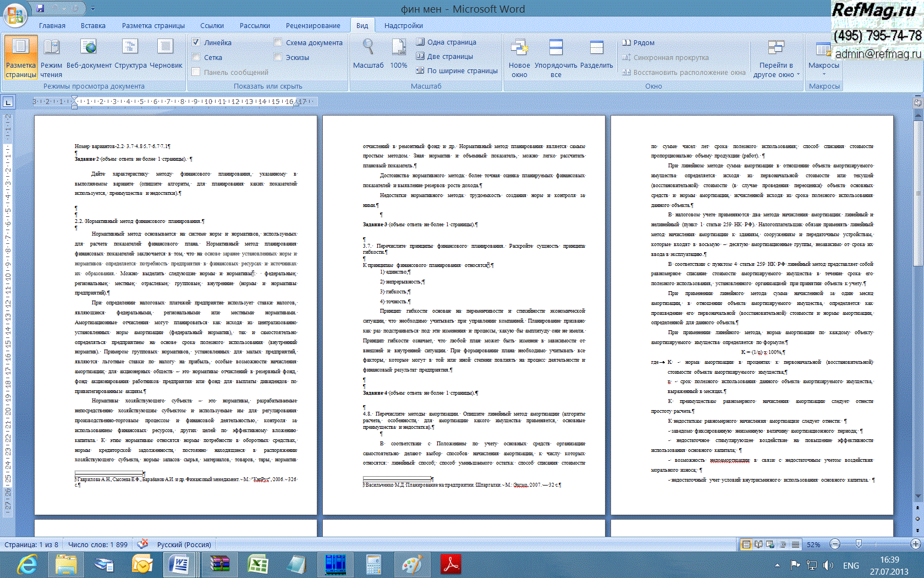Enable the Document Map checkbox (Схема документа)
The height and width of the screenshot is (578, 924).
[278, 42]
